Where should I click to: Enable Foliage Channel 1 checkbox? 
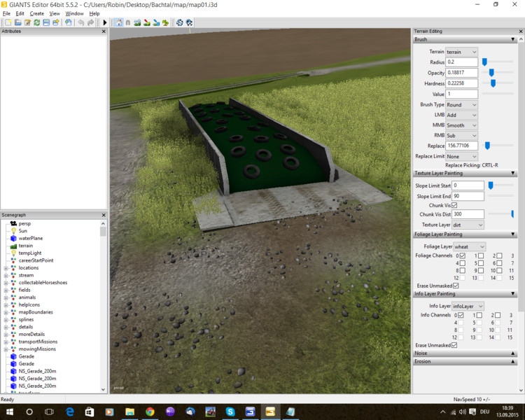tap(480, 256)
